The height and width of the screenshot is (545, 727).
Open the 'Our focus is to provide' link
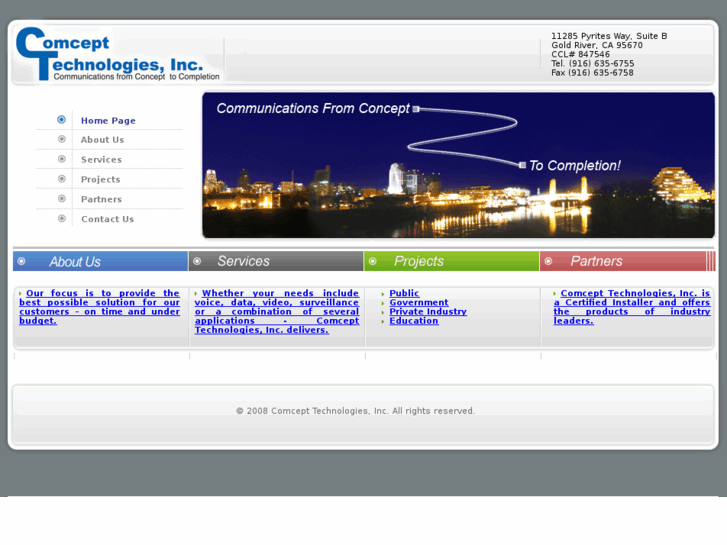point(99,307)
